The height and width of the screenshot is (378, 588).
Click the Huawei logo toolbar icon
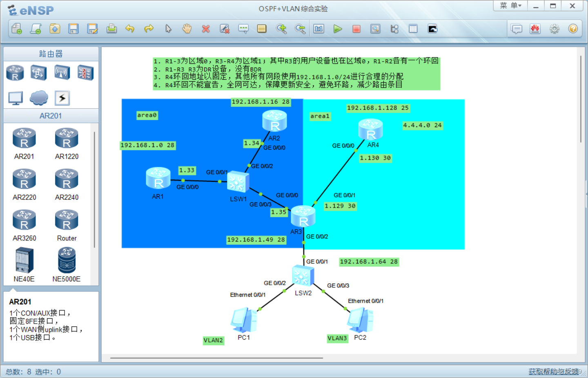coord(535,29)
